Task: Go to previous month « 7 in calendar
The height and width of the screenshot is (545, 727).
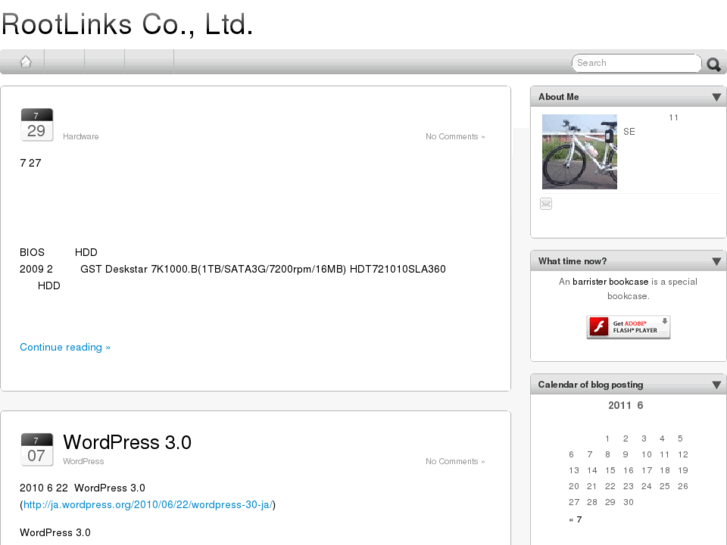Action: 575,519
